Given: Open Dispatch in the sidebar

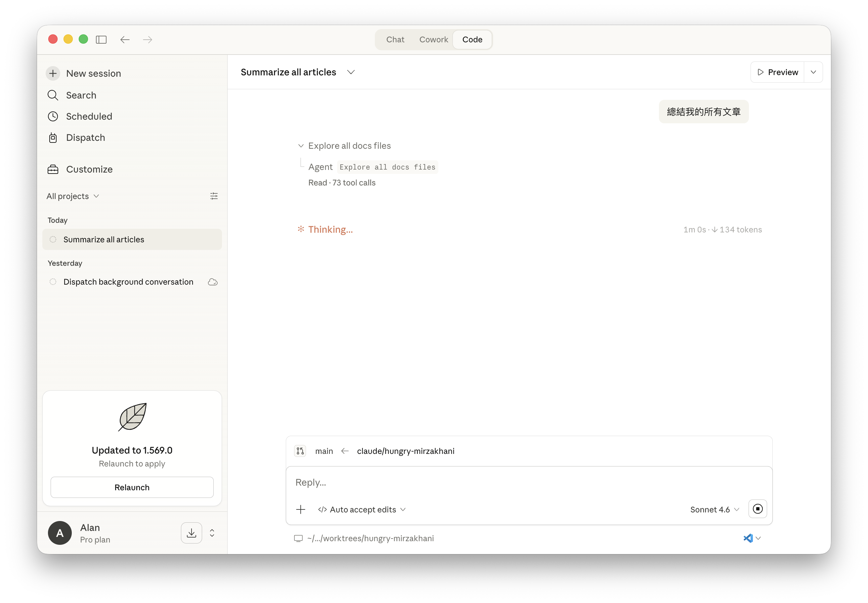Looking at the screenshot, I should tap(85, 138).
